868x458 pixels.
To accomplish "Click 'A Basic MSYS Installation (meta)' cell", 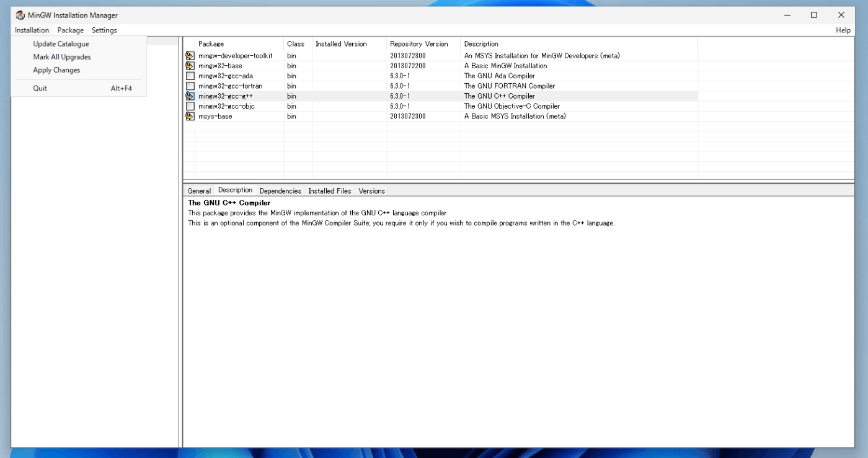I will 515,116.
